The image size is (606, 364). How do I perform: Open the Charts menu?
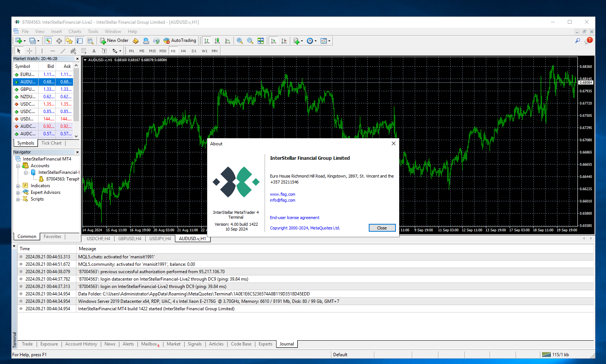click(x=75, y=32)
